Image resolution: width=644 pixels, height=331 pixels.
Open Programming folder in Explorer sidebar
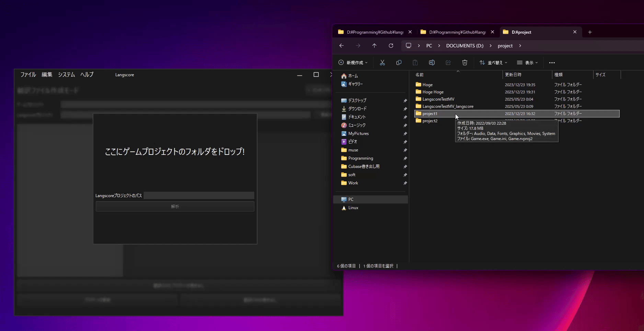tap(357, 158)
